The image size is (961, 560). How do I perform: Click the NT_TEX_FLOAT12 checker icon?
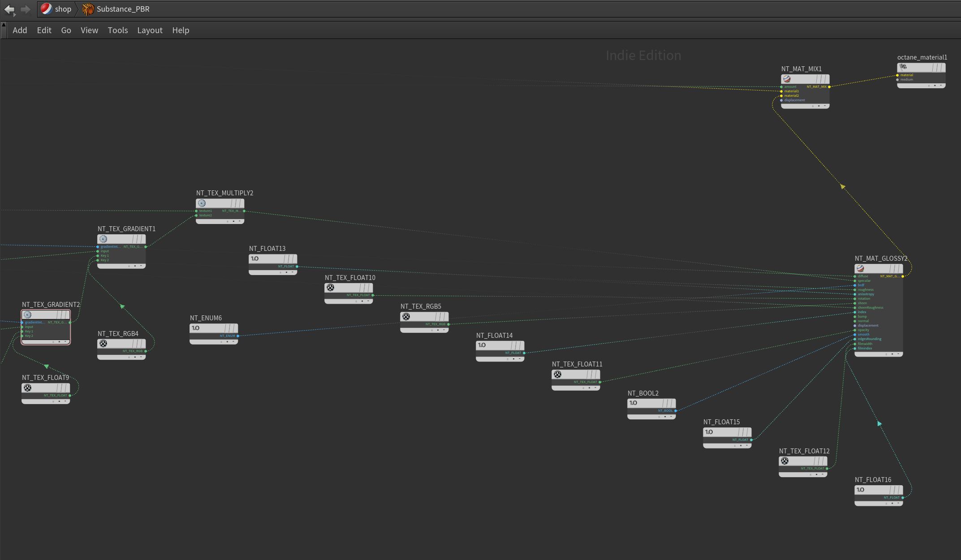(784, 461)
